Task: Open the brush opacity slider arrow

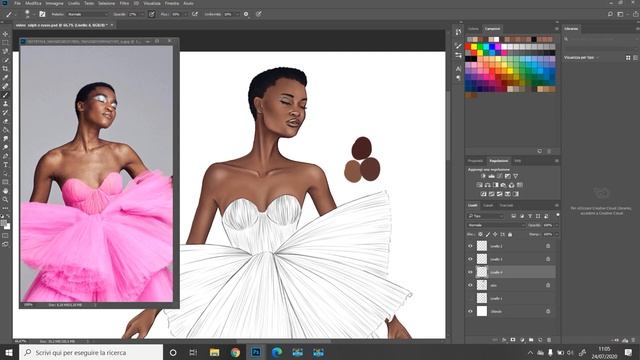Action: coord(142,14)
